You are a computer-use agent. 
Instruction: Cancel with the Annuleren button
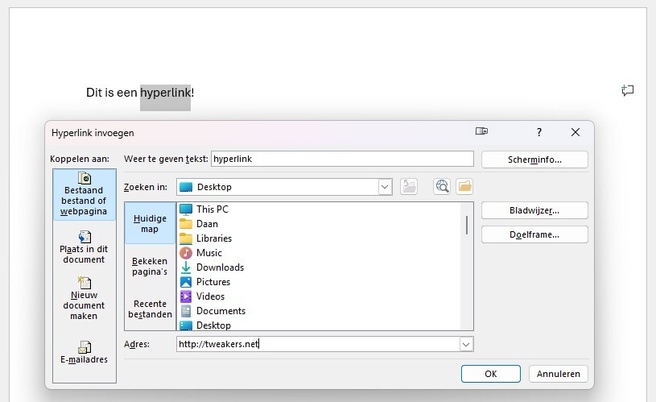pos(558,374)
